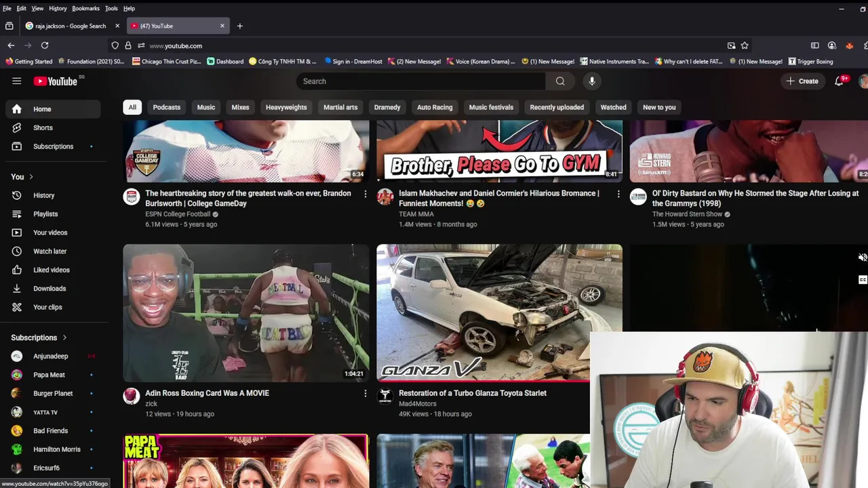Open Downloads in the sidebar
The height and width of the screenshot is (488, 868).
(x=53, y=289)
